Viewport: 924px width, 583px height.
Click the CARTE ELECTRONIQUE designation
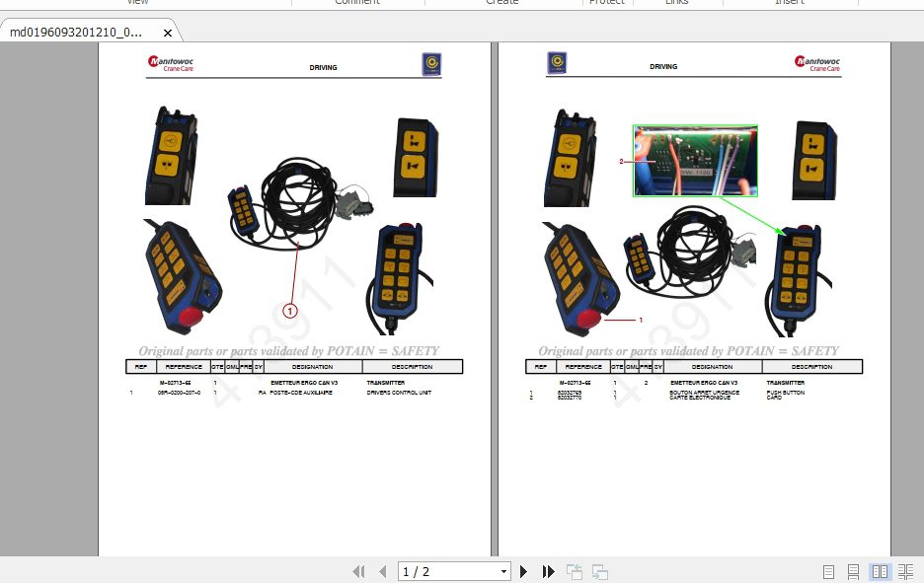coord(700,398)
